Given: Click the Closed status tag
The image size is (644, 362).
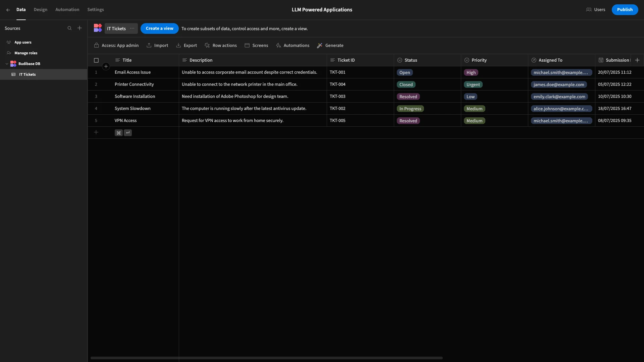Looking at the screenshot, I should 406,84.
